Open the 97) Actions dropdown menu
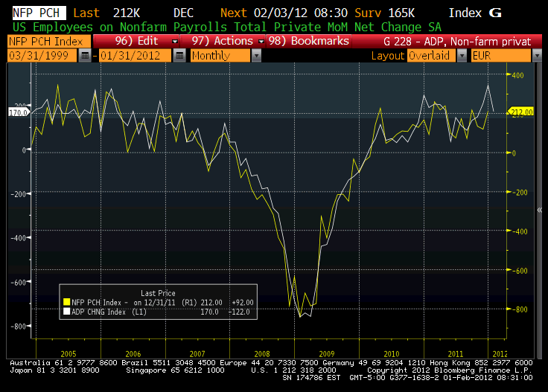 click(223, 41)
